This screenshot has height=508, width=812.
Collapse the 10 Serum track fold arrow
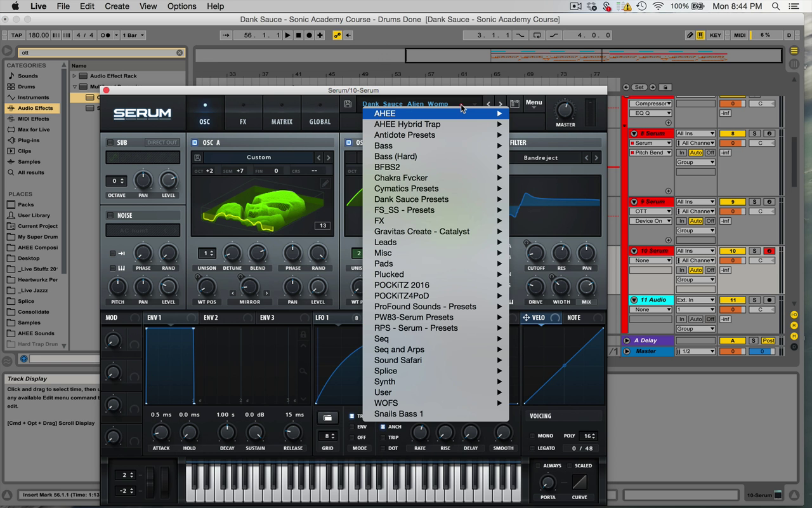[634, 251]
